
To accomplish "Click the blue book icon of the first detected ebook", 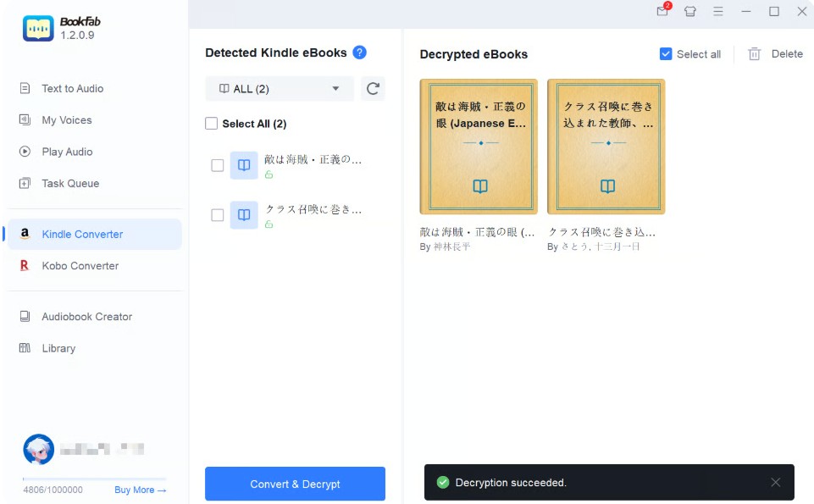I will pos(244,165).
